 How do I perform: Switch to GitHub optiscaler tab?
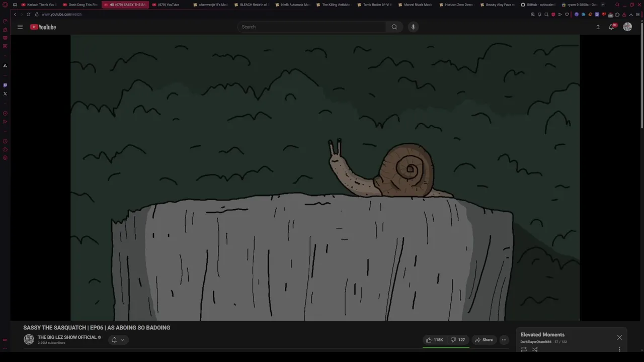(538, 5)
